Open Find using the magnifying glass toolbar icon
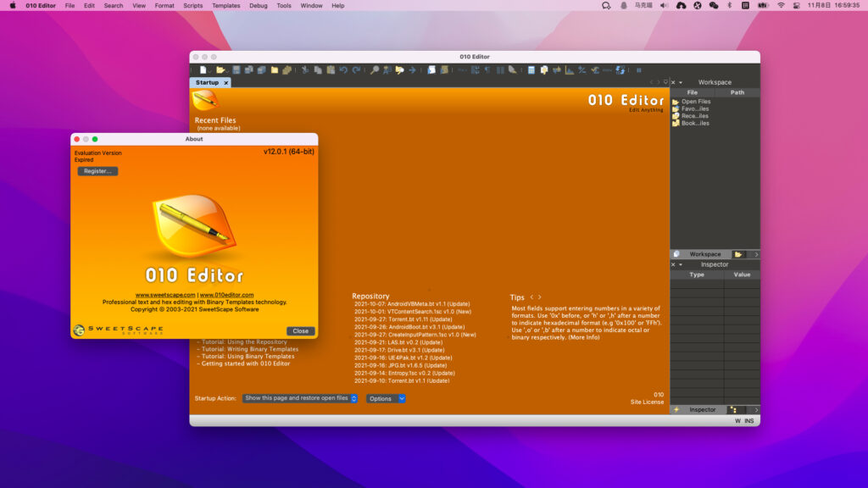 tap(375, 70)
